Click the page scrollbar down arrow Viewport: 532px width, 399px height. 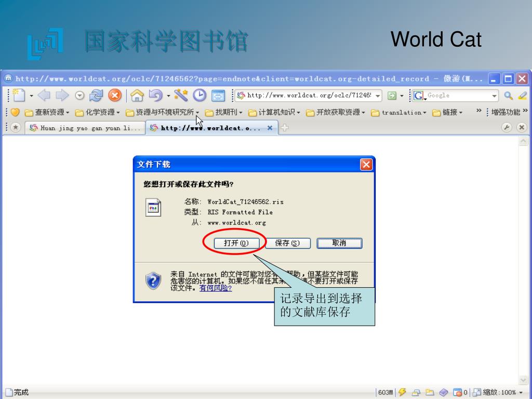click(x=524, y=380)
